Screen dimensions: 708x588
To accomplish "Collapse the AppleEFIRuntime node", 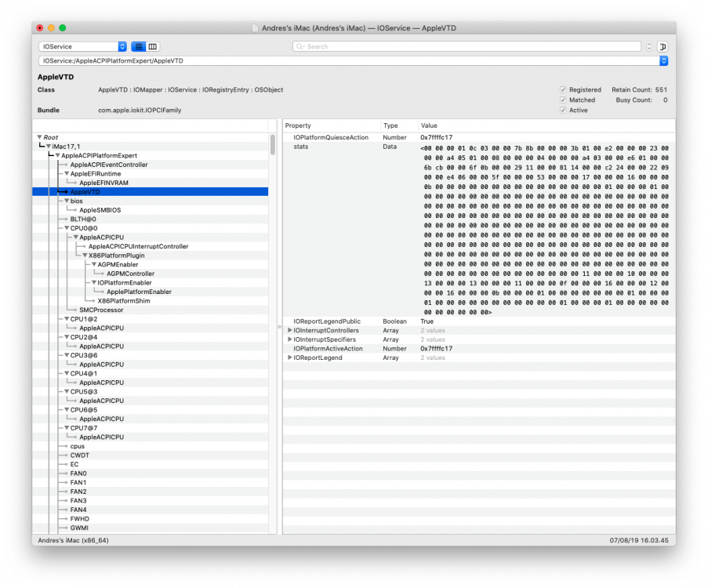I will tap(67, 173).
